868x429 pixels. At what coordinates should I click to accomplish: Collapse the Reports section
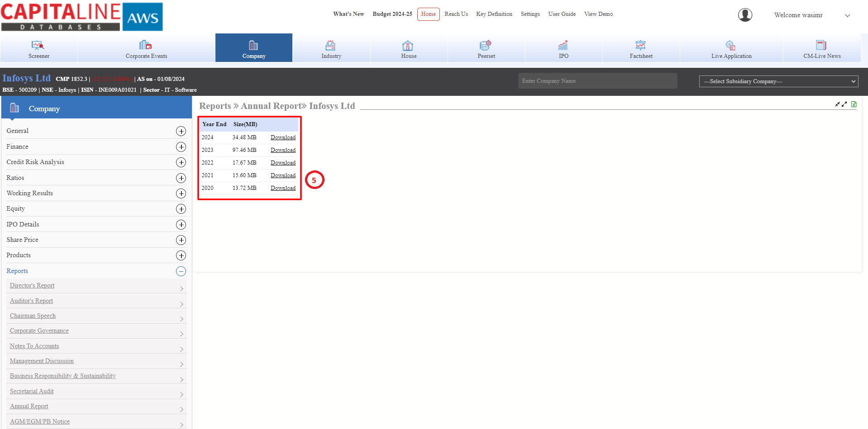pos(181,271)
